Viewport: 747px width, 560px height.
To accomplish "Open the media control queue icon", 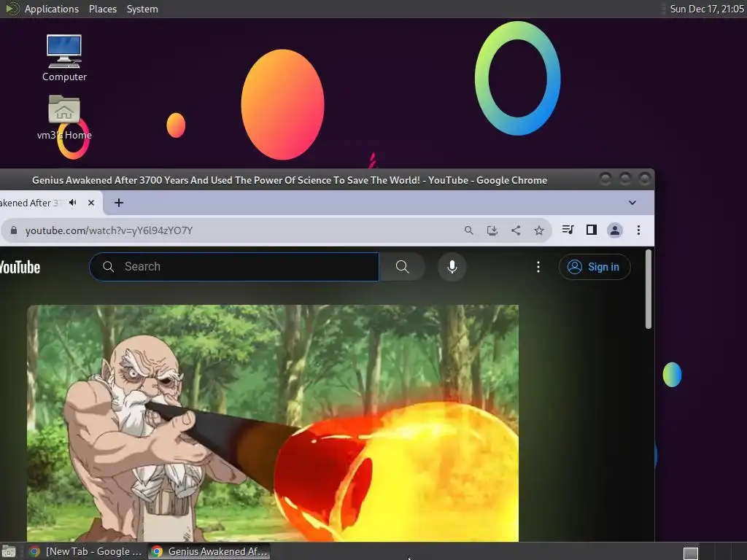I will click(x=568, y=230).
